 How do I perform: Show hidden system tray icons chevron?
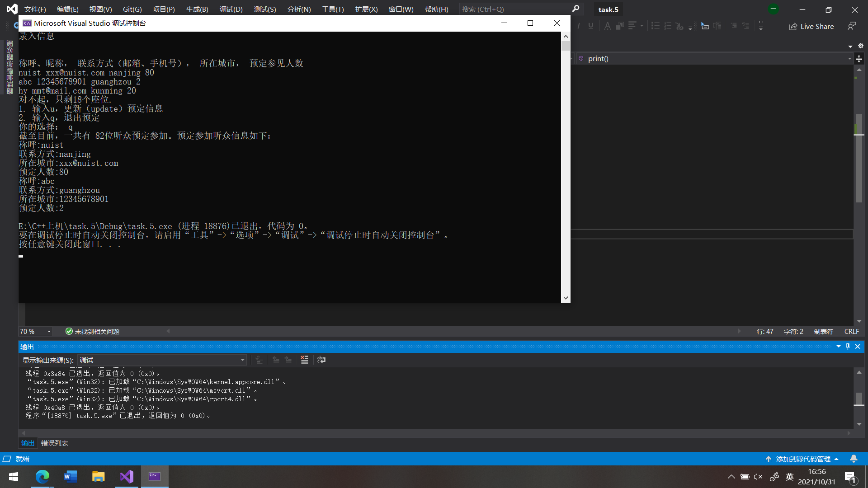pyautogui.click(x=731, y=477)
